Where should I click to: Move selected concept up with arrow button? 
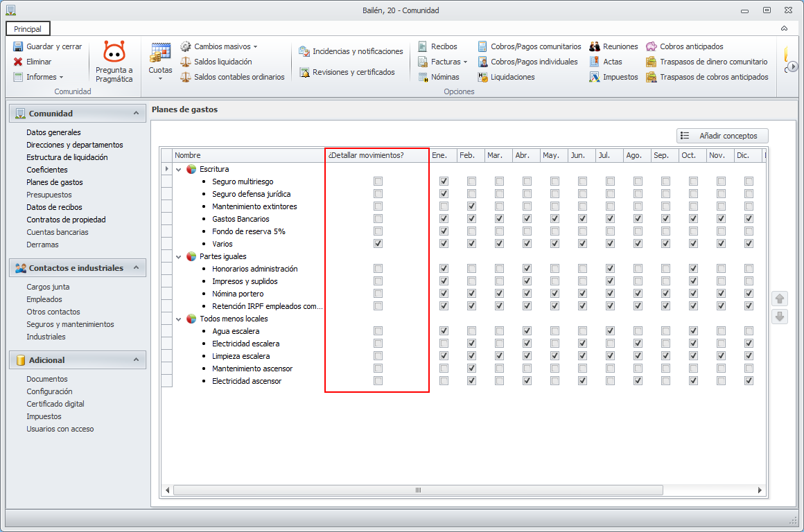[x=780, y=299]
